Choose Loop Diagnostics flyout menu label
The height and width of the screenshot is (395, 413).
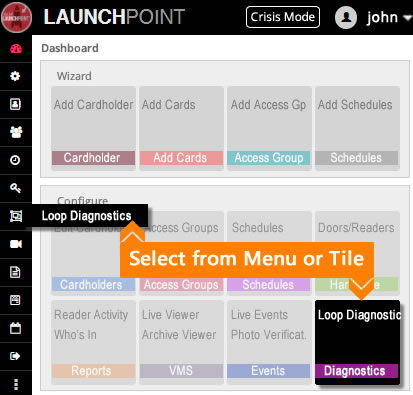click(x=87, y=216)
